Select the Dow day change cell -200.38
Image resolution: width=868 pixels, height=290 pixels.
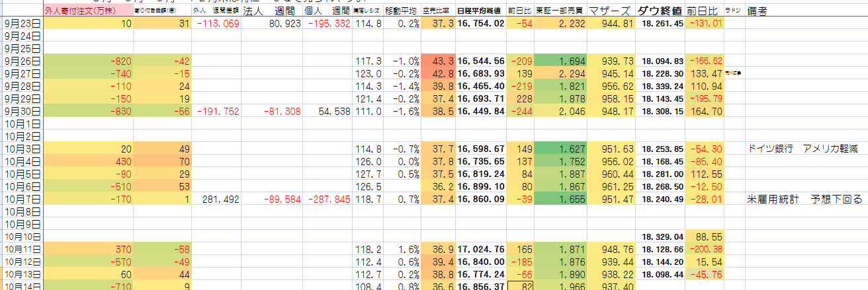coord(704,249)
